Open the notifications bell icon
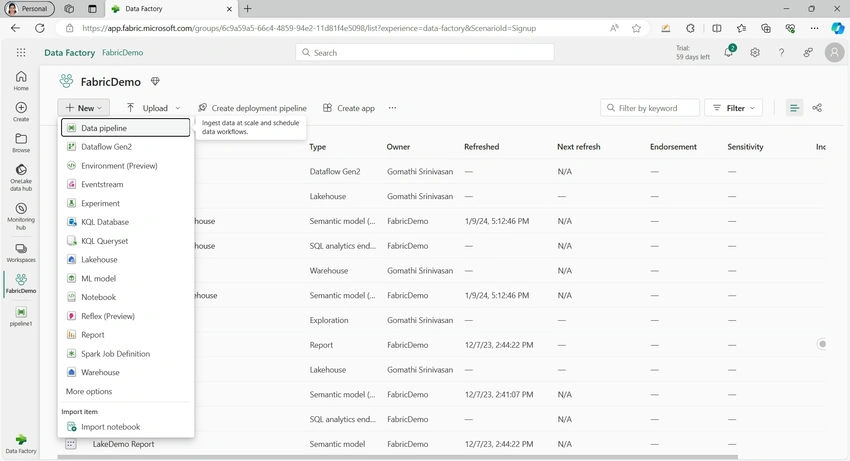The width and height of the screenshot is (850, 461). pos(729,52)
